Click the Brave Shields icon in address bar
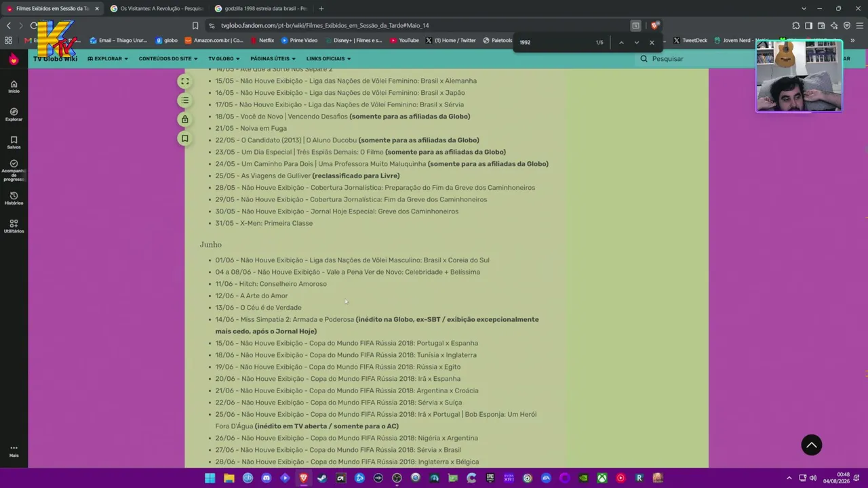The height and width of the screenshot is (488, 868). pos(654,26)
